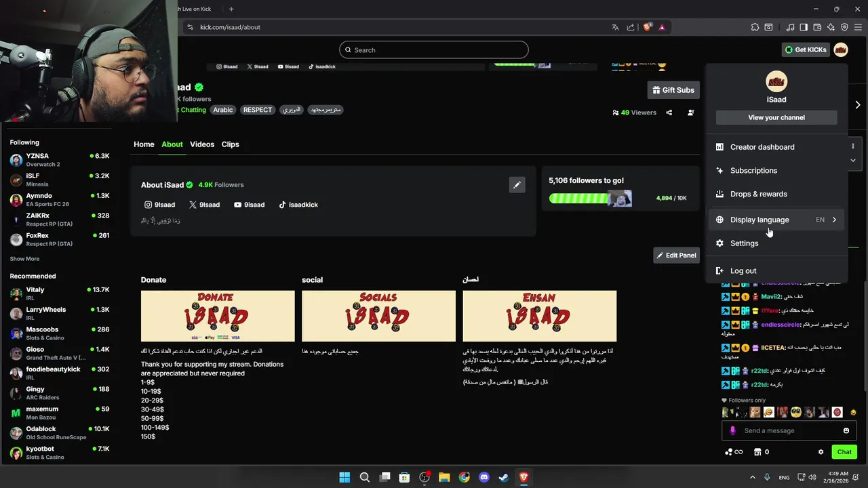Click the pencil edit icon on About panel

(517, 184)
